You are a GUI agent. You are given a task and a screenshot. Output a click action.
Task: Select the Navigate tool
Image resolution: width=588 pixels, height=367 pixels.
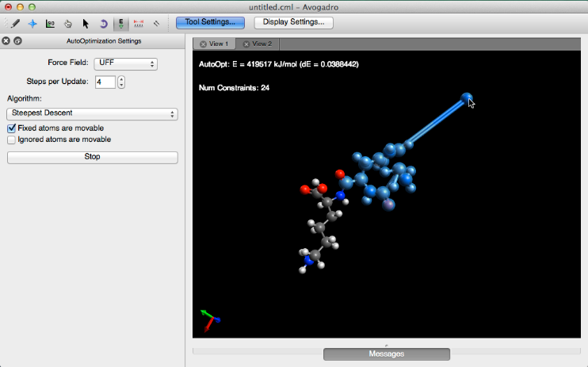point(32,24)
